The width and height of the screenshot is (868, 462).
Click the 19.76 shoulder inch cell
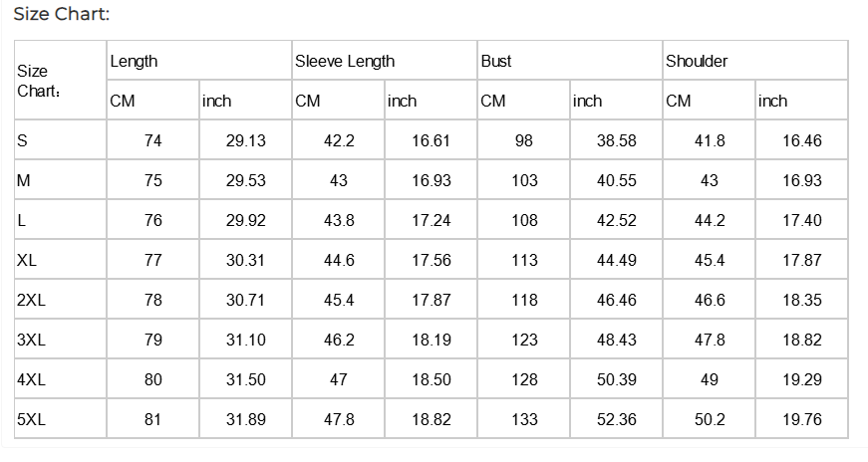802,419
